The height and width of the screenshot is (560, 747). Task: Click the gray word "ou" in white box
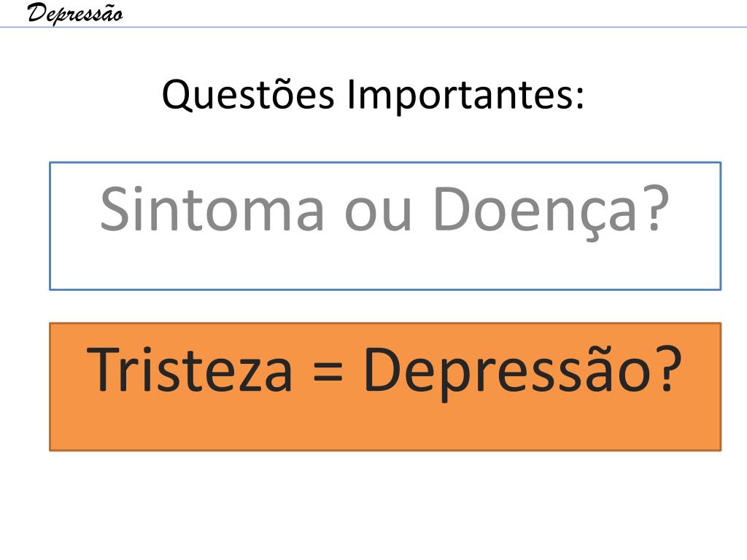[x=378, y=215]
